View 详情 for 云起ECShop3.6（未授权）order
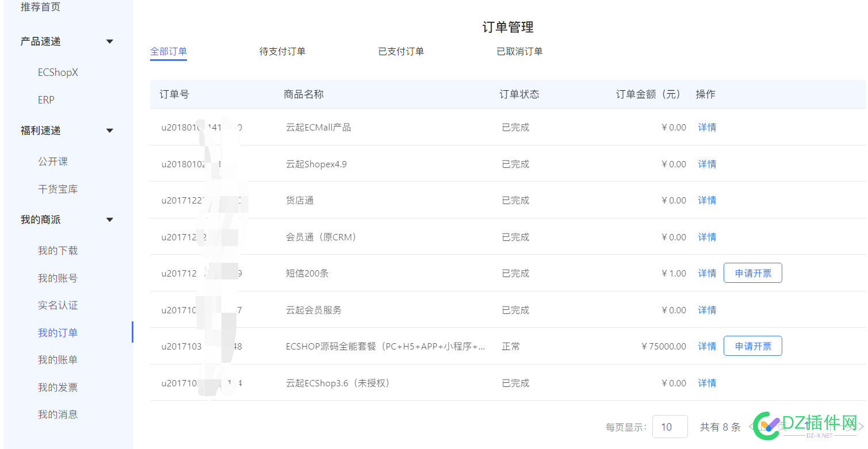The width and height of the screenshot is (868, 449). (707, 383)
